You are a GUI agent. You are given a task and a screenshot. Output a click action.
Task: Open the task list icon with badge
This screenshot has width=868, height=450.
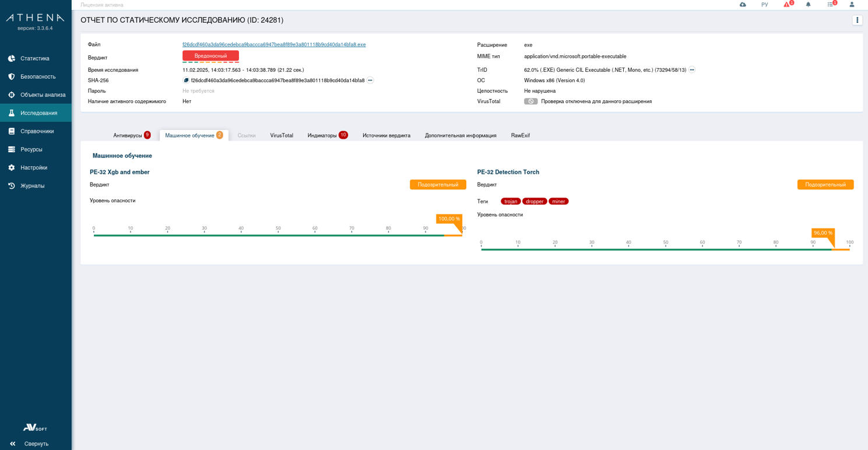point(831,5)
